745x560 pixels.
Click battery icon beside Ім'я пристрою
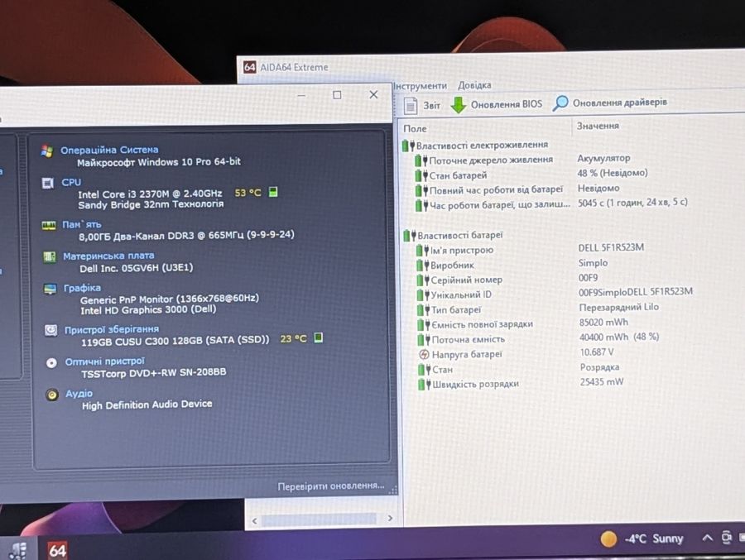[422, 251]
